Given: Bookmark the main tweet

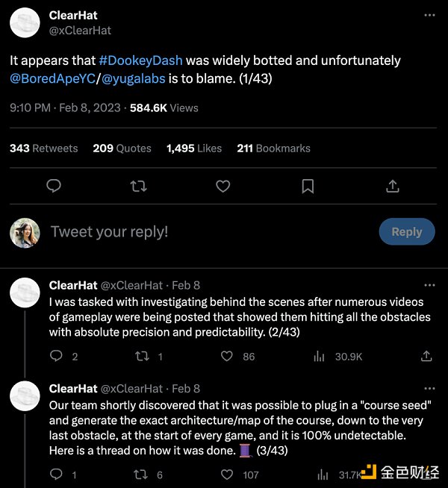Looking at the screenshot, I should [x=308, y=186].
